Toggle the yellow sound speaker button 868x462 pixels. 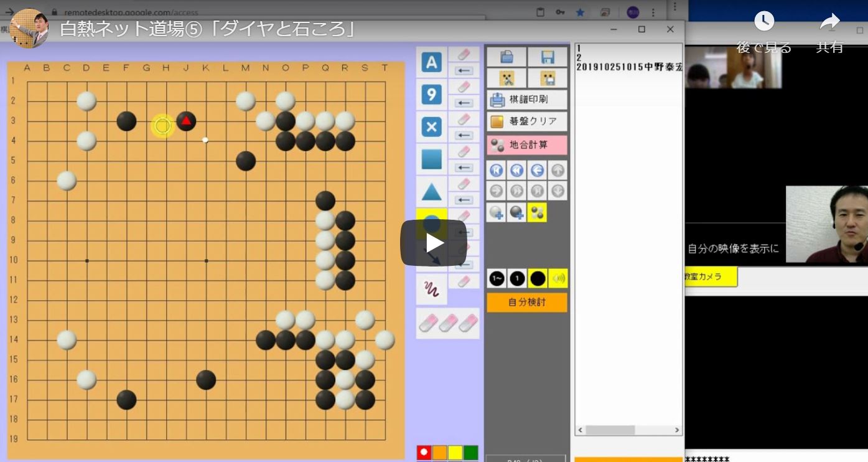pos(558,279)
